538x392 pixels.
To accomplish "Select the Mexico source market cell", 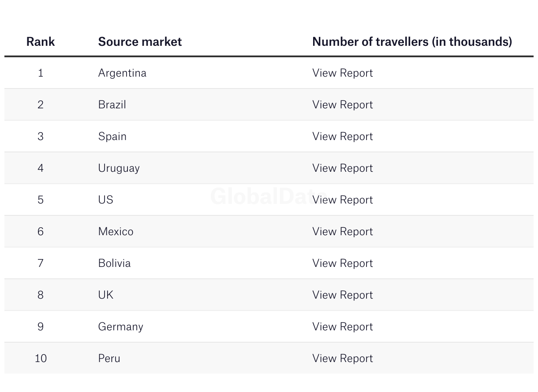I will tap(116, 231).
